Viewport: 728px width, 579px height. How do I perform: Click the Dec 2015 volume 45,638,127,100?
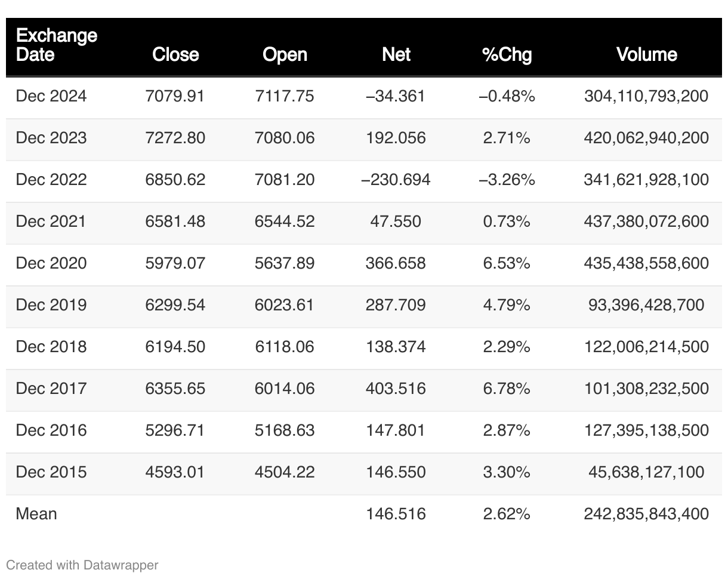coord(646,472)
